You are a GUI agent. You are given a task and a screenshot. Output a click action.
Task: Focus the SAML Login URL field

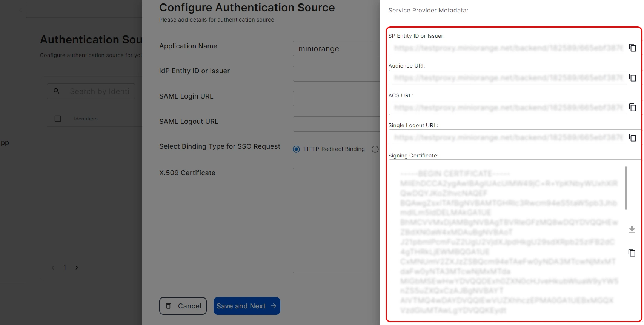(x=336, y=99)
